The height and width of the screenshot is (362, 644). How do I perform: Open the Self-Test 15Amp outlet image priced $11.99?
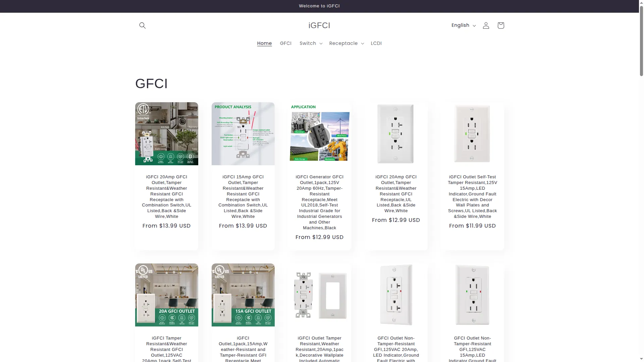click(x=472, y=134)
